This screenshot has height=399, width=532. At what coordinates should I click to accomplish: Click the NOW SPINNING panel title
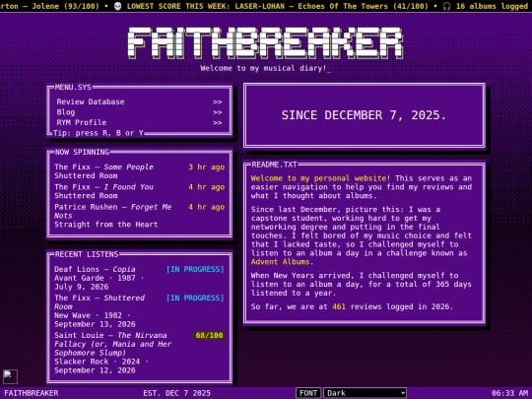82,152
